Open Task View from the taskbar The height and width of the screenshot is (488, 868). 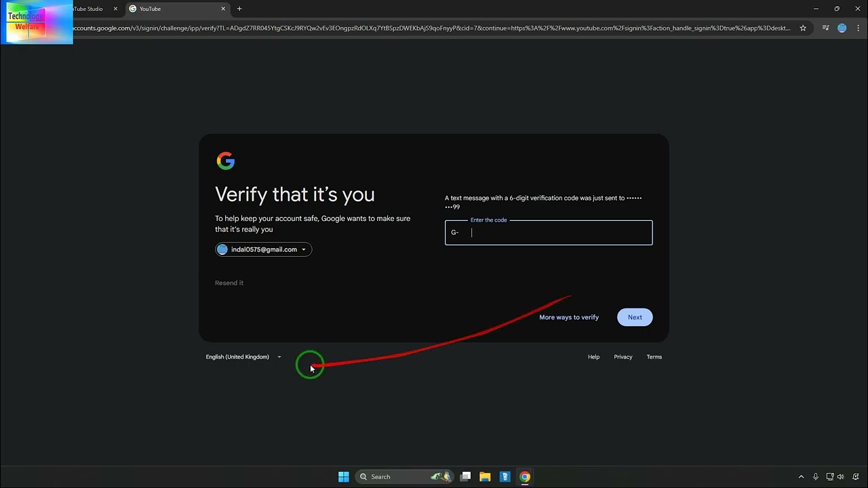(x=465, y=476)
